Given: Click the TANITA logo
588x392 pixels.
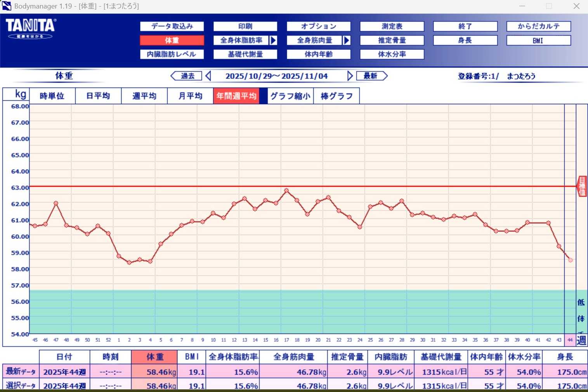Looking at the screenshot, I should point(31,29).
